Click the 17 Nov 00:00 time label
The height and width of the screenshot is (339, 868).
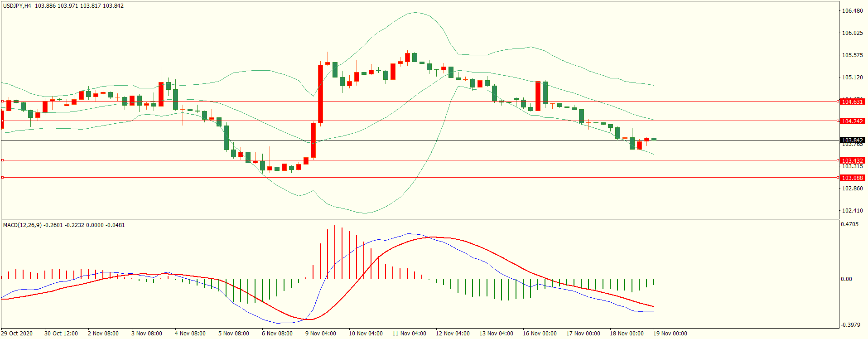[583, 334]
